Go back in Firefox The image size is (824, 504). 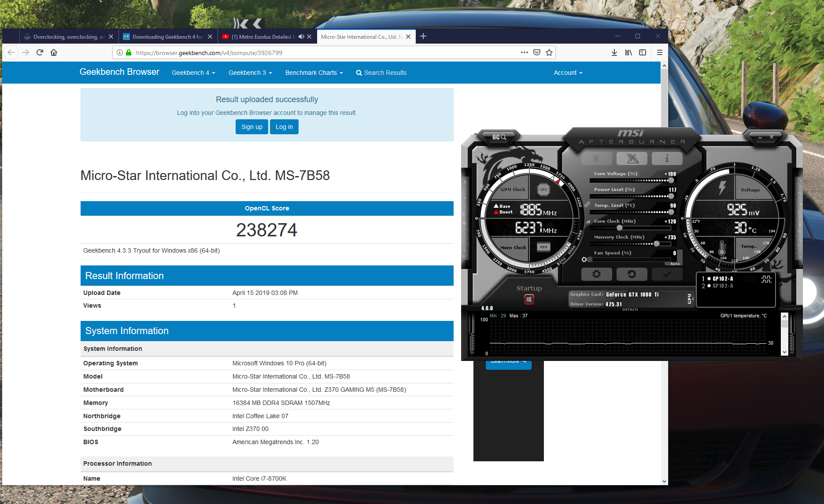(x=11, y=52)
